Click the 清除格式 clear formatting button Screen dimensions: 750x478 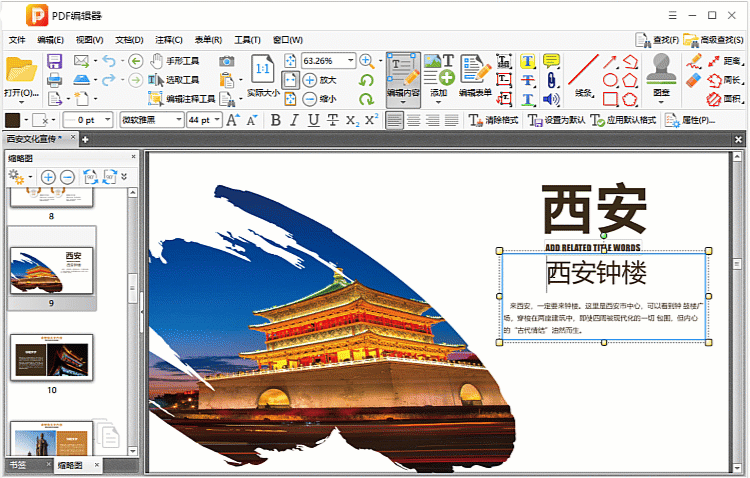[x=492, y=120]
